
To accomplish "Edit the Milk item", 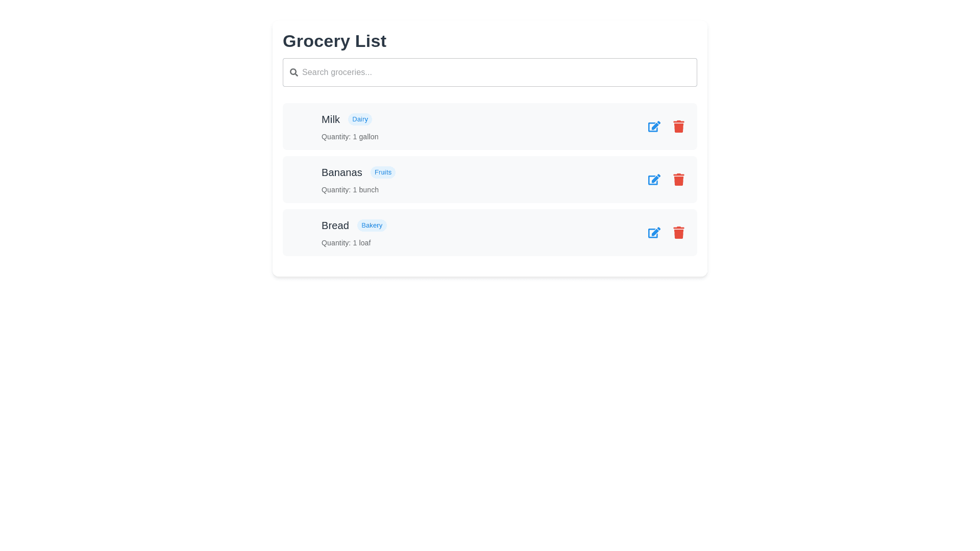I will point(654,127).
